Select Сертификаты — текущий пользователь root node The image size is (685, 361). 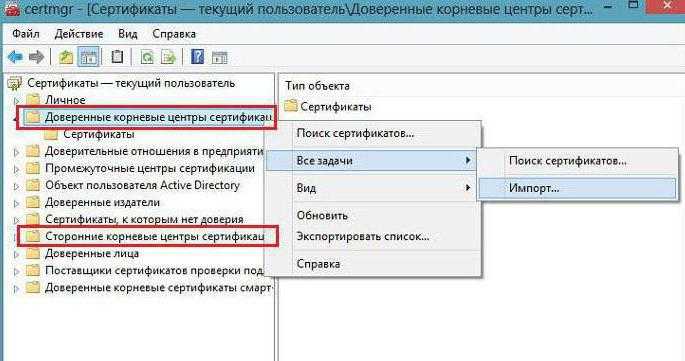click(131, 83)
